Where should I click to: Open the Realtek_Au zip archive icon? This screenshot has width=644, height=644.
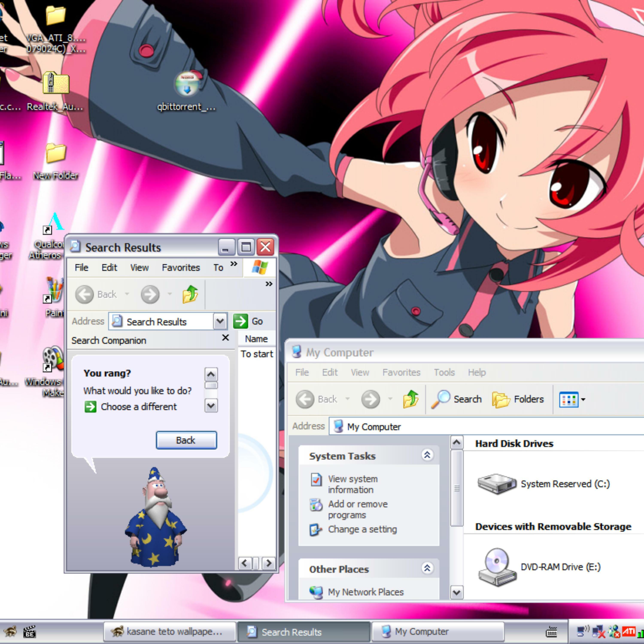pos(55,83)
